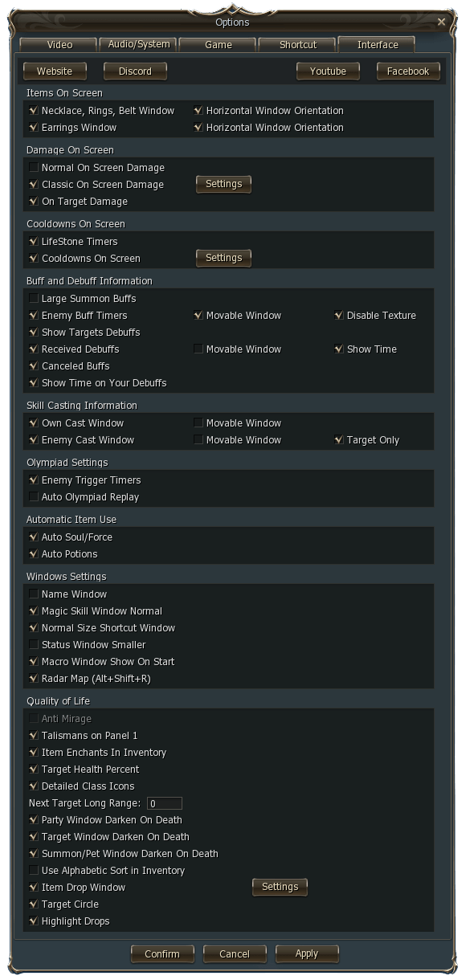Uncheck Auto Potions option
Image resolution: width=466 pixels, height=980 pixels.
pyautogui.click(x=34, y=554)
